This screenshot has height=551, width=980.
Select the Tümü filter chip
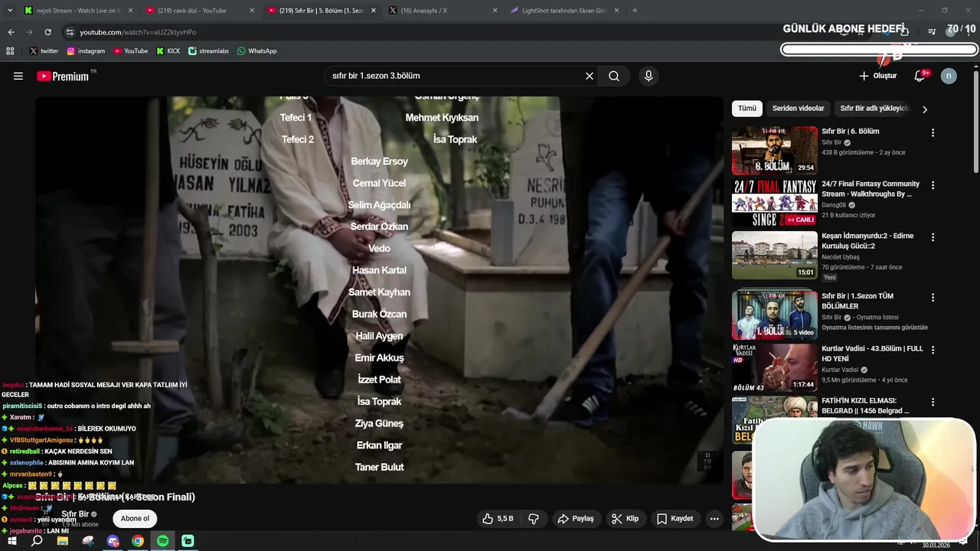click(x=746, y=109)
